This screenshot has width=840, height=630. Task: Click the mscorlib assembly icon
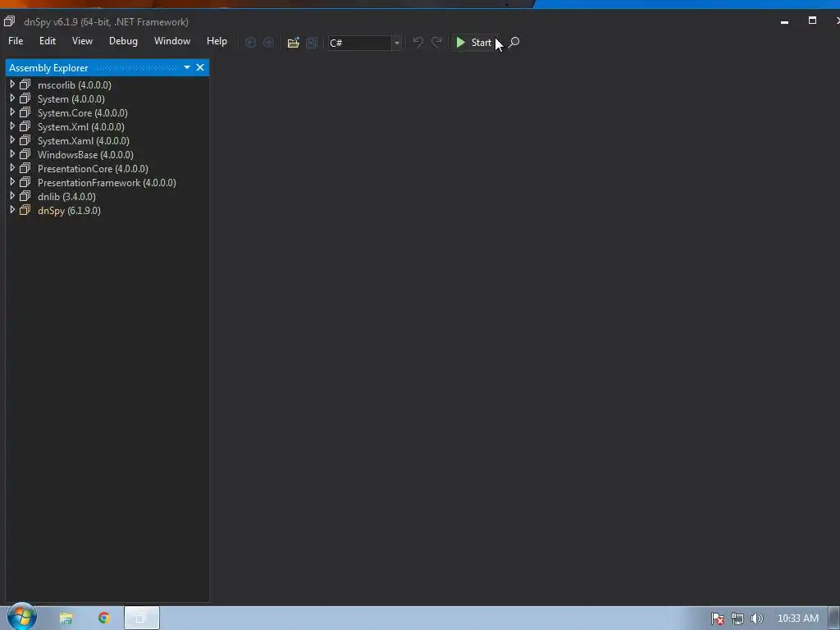click(25, 84)
